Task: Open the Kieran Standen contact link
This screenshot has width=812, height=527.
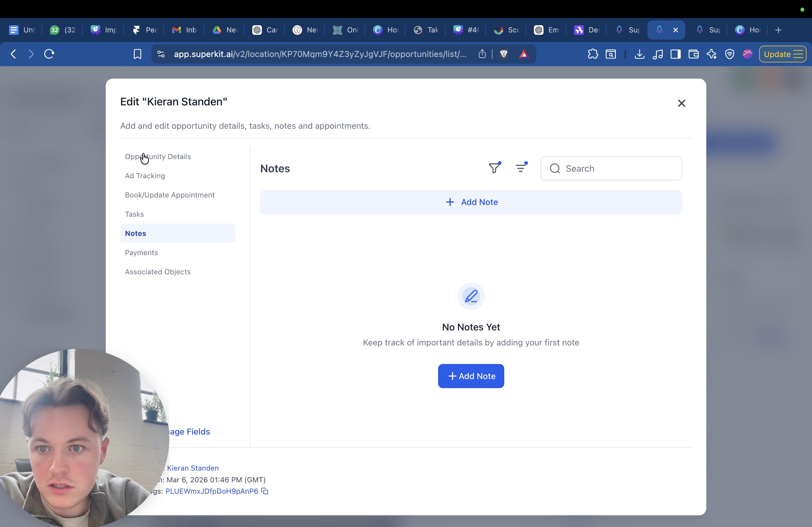Action: (x=193, y=468)
